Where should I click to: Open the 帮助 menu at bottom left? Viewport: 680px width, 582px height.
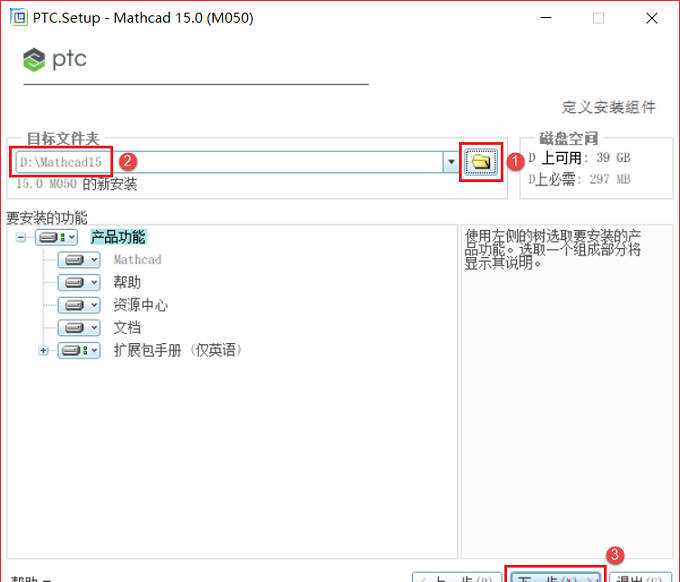tap(31, 579)
